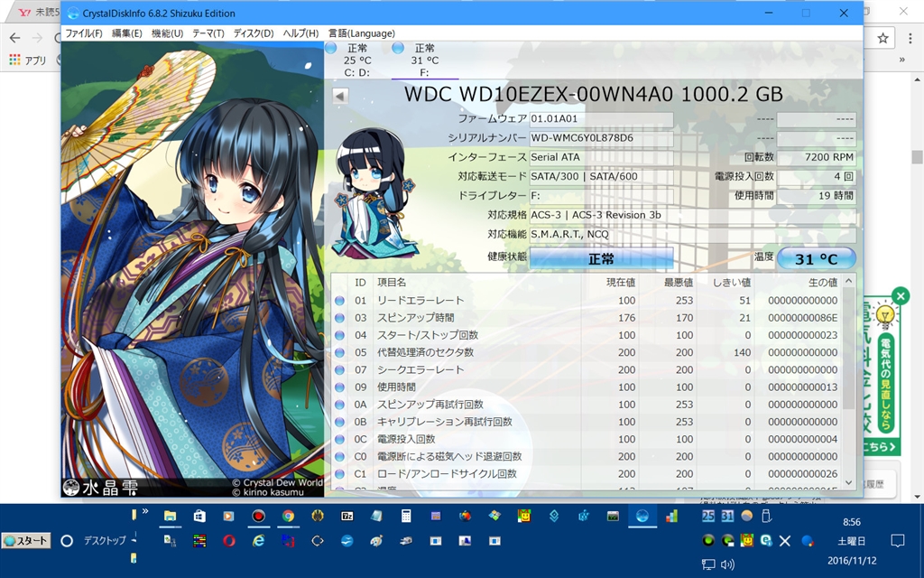Click the 項目名 column header

pyautogui.click(x=392, y=283)
